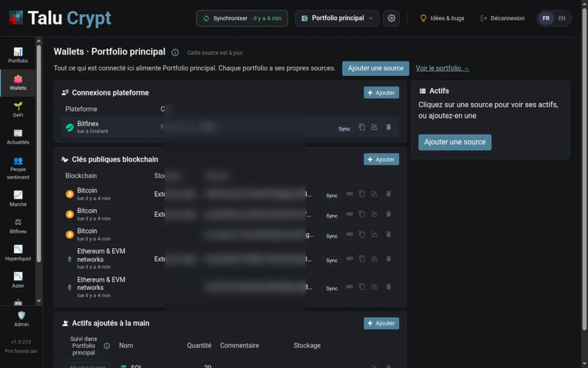The height and width of the screenshot is (368, 588).
Task: Add a Connexions plateforme entry
Action: pyautogui.click(x=381, y=93)
